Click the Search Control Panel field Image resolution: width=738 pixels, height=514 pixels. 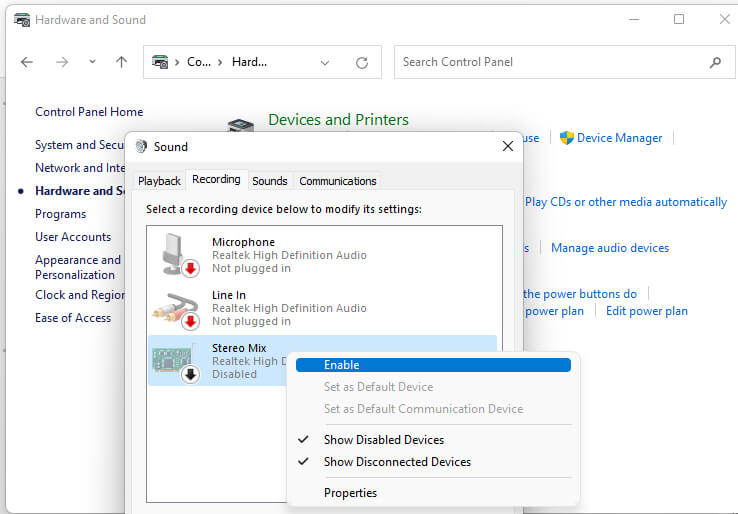click(550, 62)
